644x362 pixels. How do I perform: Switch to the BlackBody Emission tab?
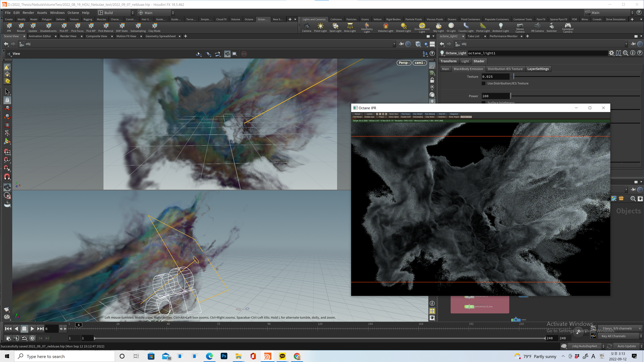coord(468,69)
